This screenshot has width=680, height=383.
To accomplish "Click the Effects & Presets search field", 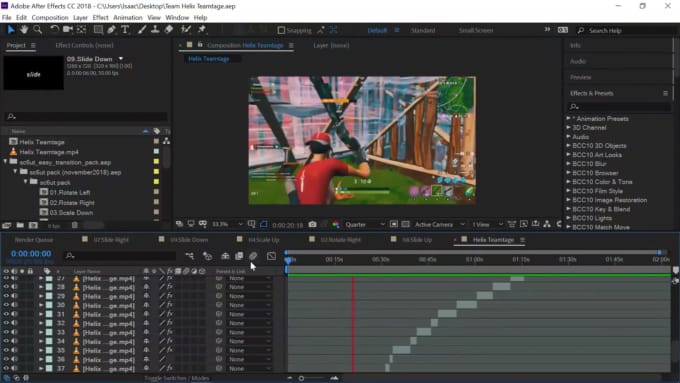I will 620,107.
